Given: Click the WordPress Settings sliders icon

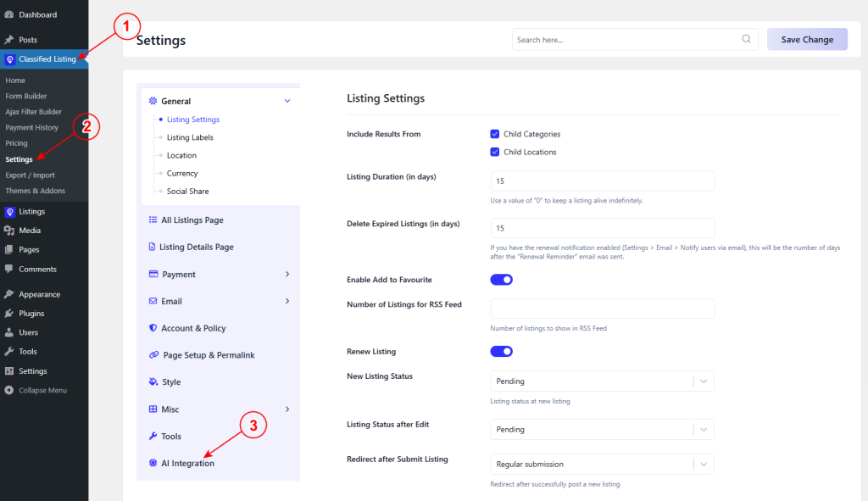Looking at the screenshot, I should click(x=8, y=371).
